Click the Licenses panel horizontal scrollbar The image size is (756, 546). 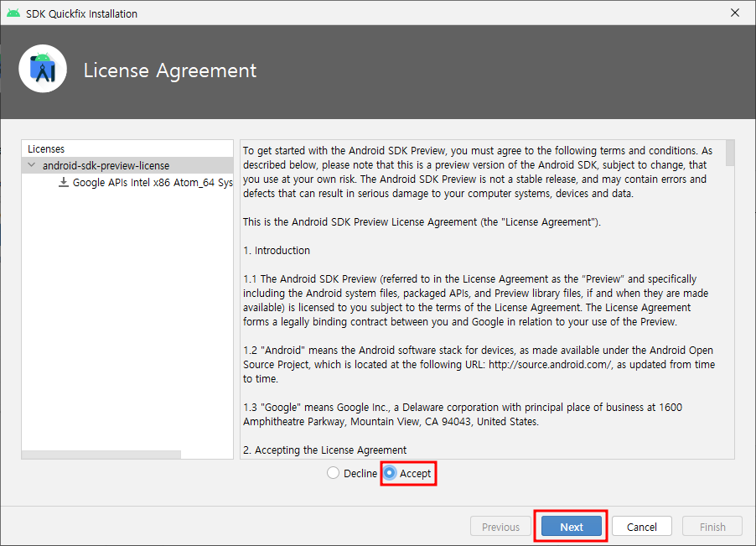(x=101, y=455)
